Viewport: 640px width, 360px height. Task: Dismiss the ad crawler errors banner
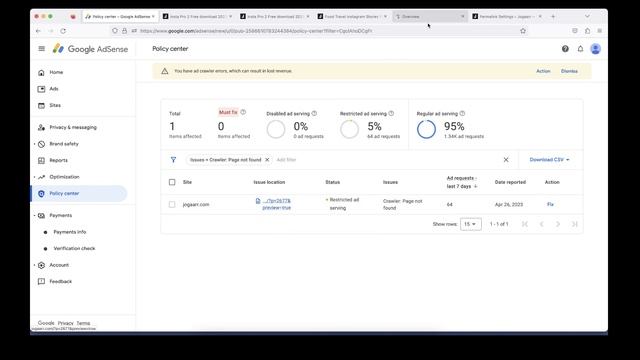pyautogui.click(x=569, y=71)
